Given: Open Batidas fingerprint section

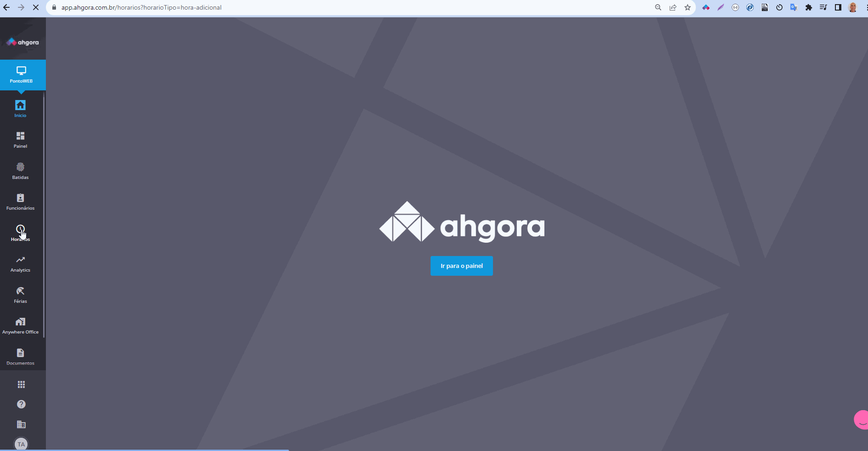Looking at the screenshot, I should click(x=20, y=171).
